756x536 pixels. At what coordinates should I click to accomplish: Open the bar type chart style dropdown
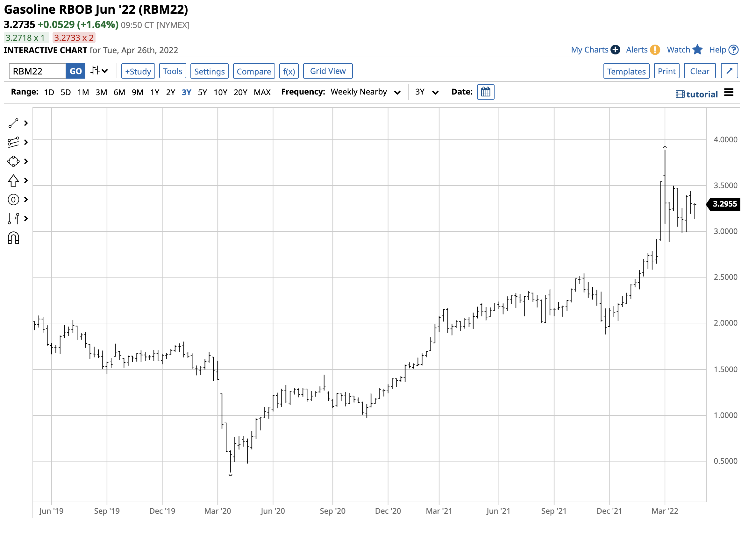pyautogui.click(x=99, y=71)
